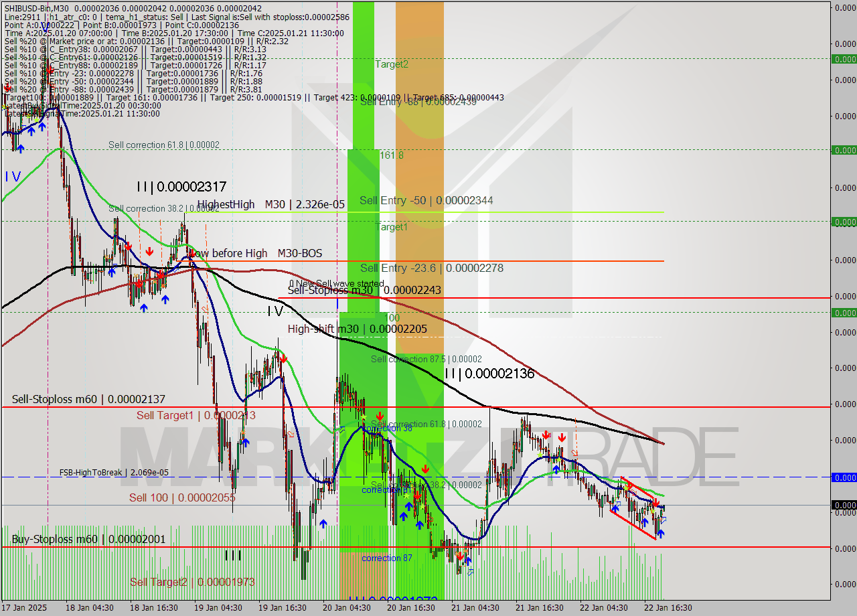857x616 pixels.
Task: Click the blue FSB price tag on price axis
Action: [x=844, y=477]
